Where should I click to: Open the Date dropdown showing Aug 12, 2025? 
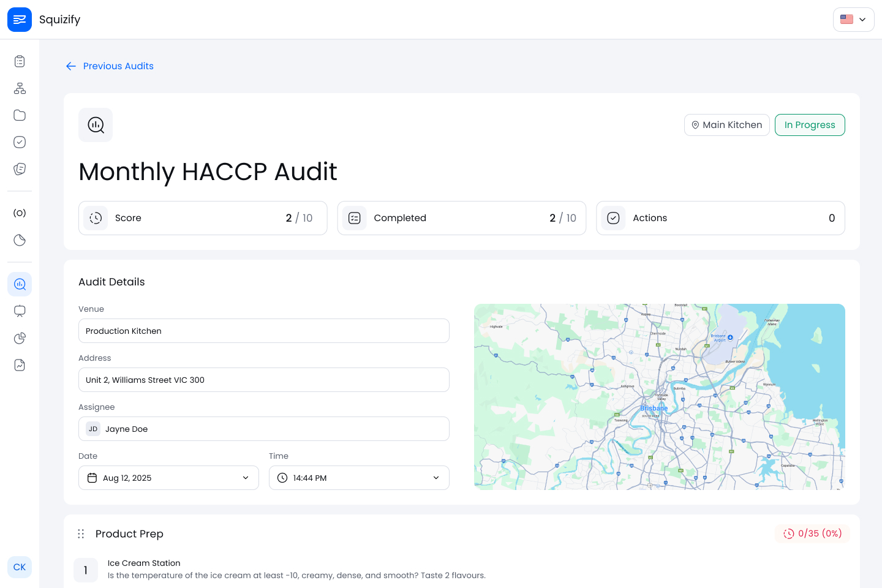coord(168,478)
